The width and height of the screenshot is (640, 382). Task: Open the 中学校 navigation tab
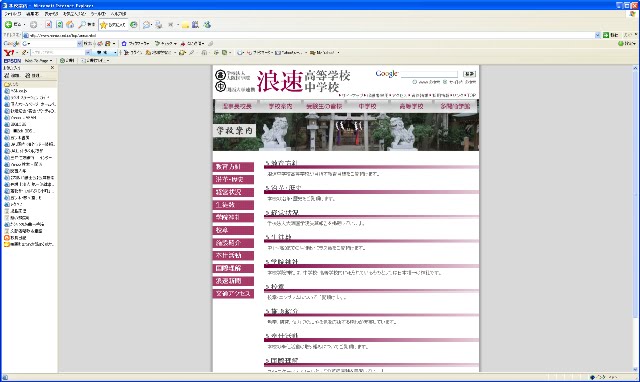click(368, 106)
